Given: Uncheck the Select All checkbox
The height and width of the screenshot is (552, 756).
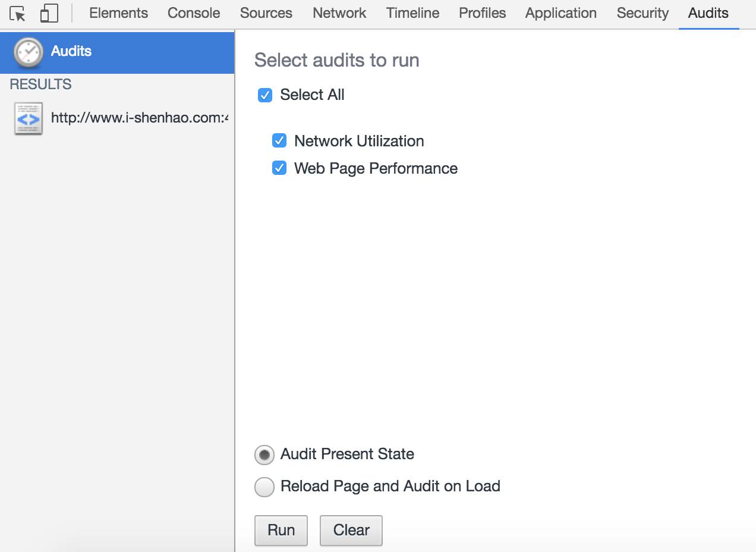Looking at the screenshot, I should [x=265, y=95].
